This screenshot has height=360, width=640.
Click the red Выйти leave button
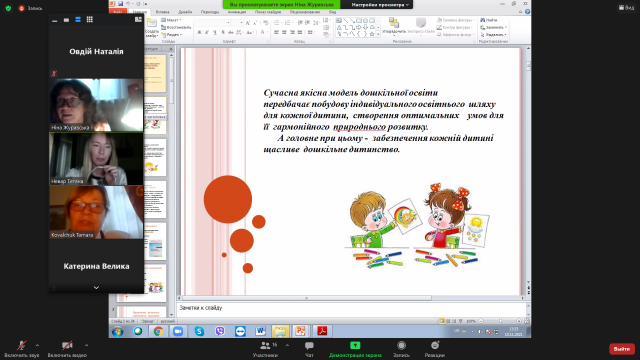coord(622,349)
